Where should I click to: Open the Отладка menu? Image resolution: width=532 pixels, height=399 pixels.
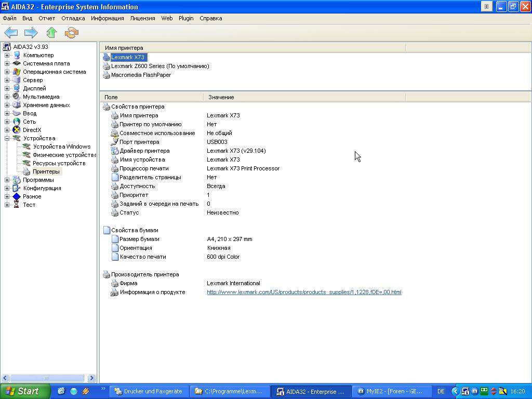click(x=73, y=18)
